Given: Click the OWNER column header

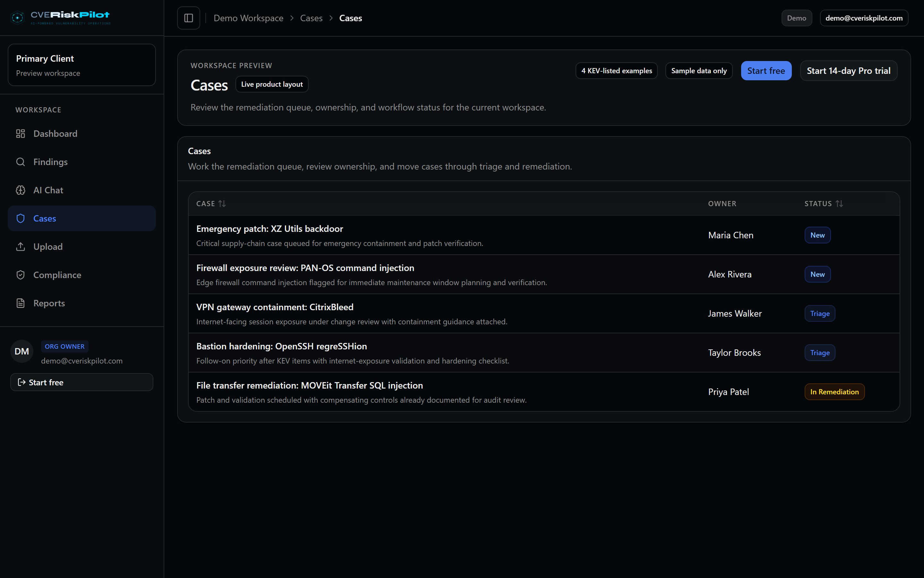Looking at the screenshot, I should click(722, 204).
